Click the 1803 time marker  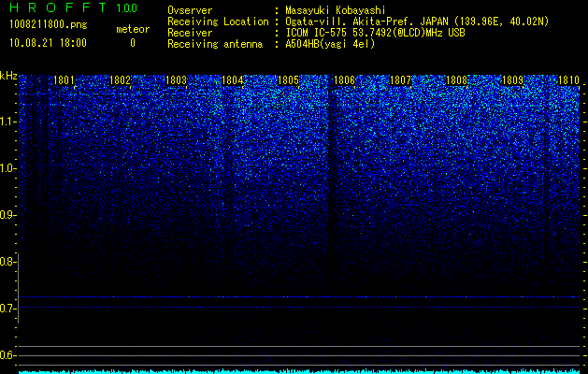tap(177, 80)
